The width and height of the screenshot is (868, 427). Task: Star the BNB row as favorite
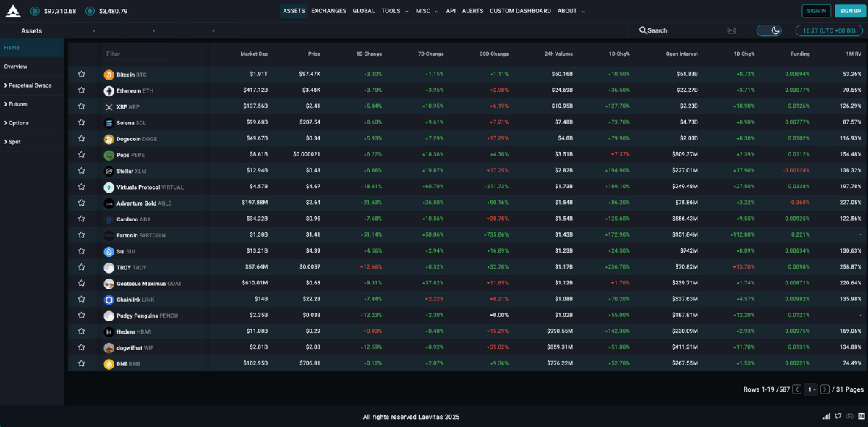pyautogui.click(x=82, y=363)
